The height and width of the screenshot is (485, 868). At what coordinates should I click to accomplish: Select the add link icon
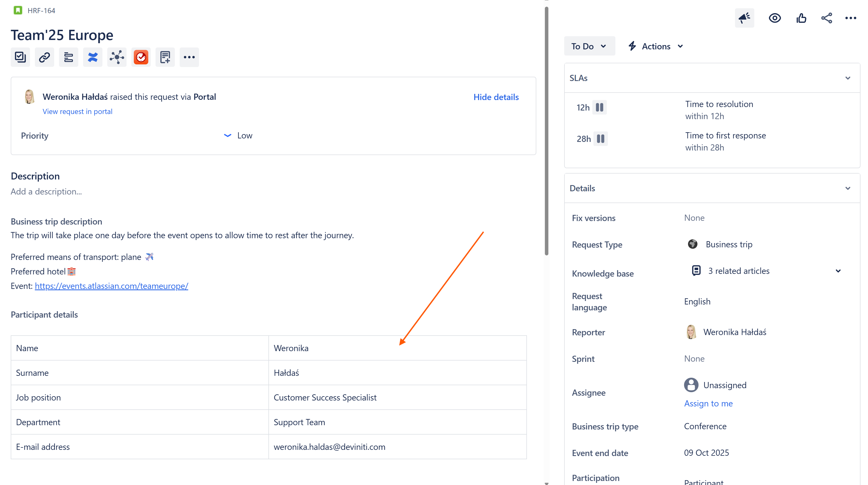tap(44, 57)
